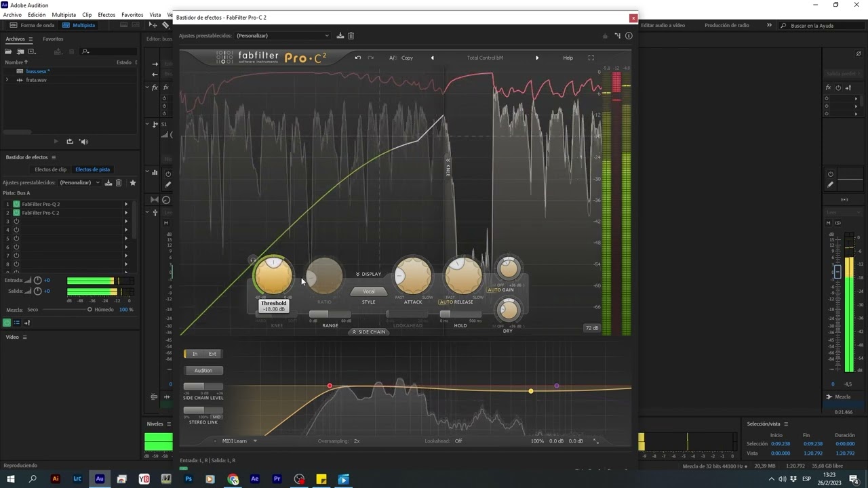This screenshot has height=488, width=868.
Task: Toggle AUTO gain button
Action: tap(494, 290)
